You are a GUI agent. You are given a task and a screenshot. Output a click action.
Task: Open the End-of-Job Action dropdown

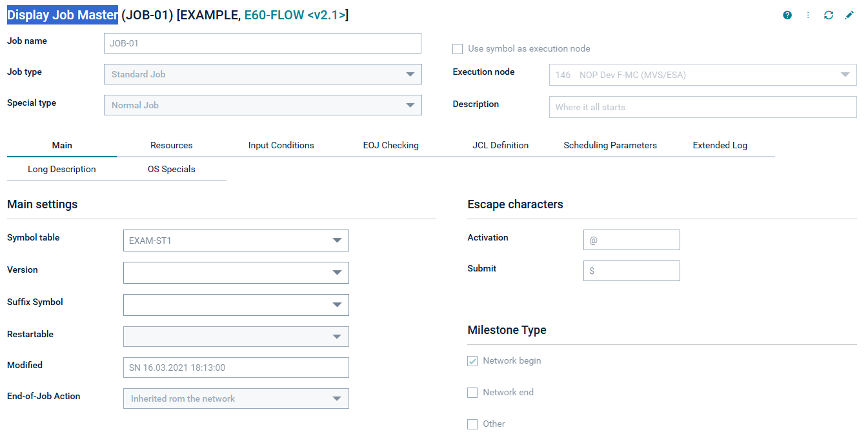[x=236, y=398]
